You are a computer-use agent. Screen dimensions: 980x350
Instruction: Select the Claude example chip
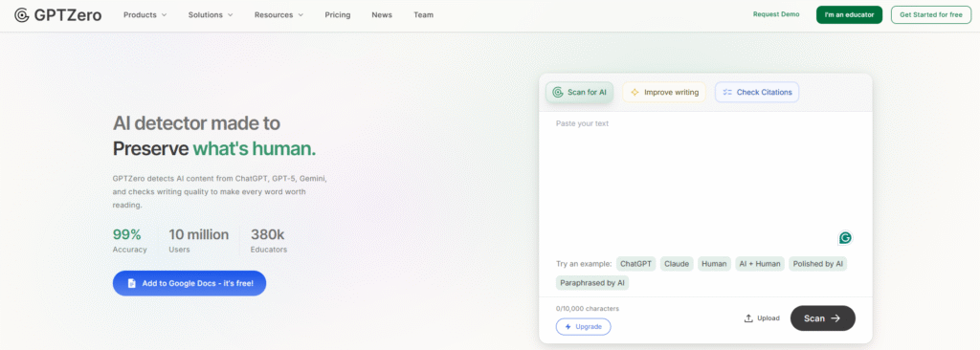coord(677,264)
